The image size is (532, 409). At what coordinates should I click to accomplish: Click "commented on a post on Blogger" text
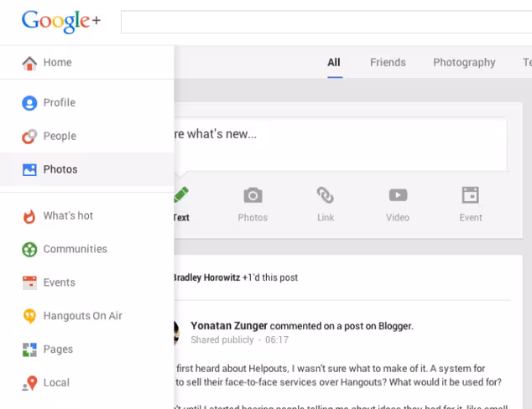(x=342, y=326)
